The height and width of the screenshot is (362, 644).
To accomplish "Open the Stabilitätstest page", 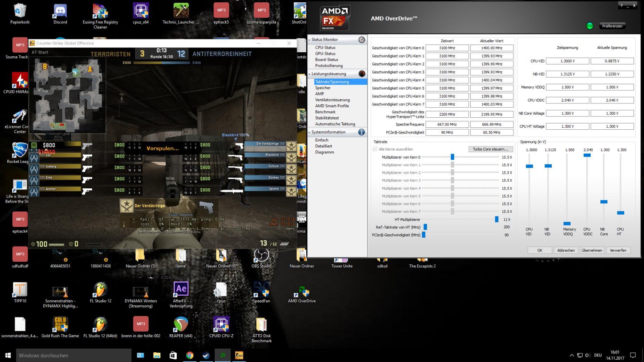I will coord(327,118).
